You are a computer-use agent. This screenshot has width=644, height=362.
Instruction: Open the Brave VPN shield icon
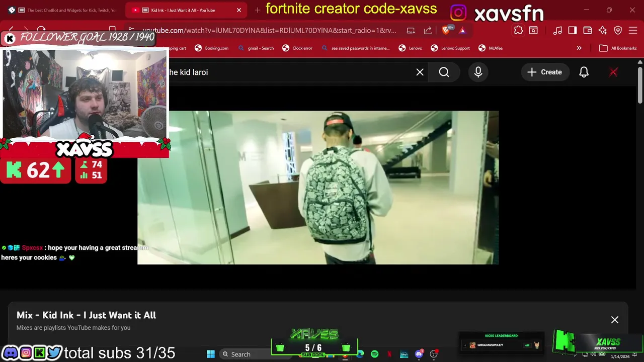[618, 31]
